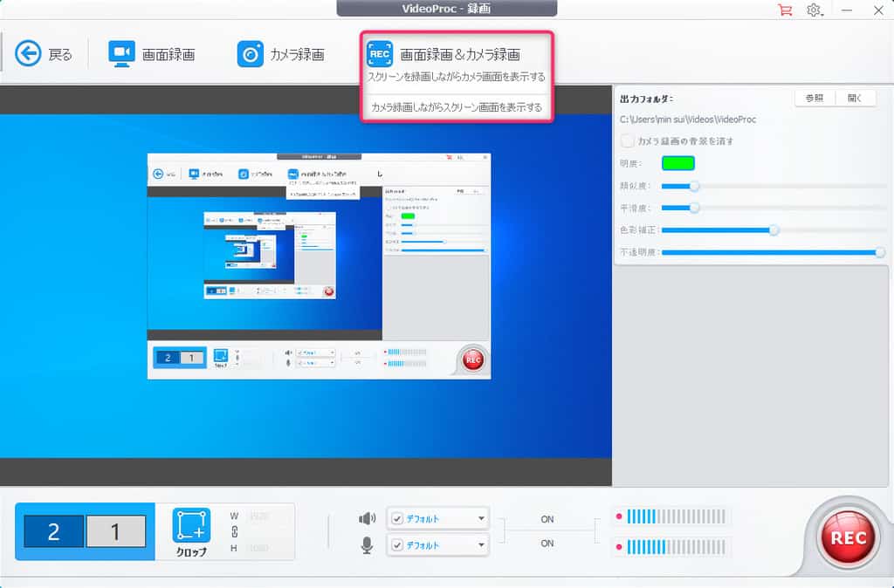This screenshot has height=588, width=894.
Task: Choose record screen while showing camera option
Action: pos(456,77)
